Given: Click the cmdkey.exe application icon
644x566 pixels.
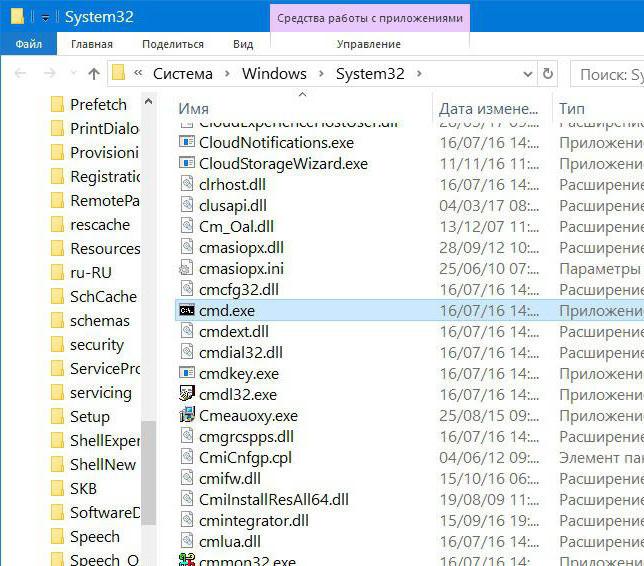Looking at the screenshot, I should point(187,373).
